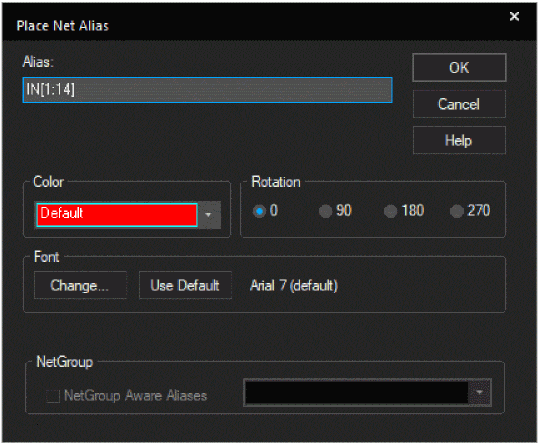Expand the Color dropdown arrow
This screenshot has height=443, width=538.
click(x=209, y=215)
